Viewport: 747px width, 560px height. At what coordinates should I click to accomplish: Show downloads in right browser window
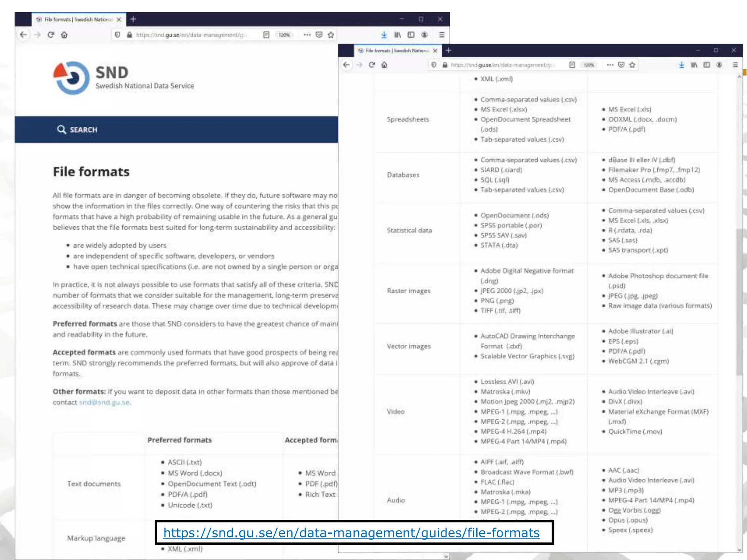[681, 65]
